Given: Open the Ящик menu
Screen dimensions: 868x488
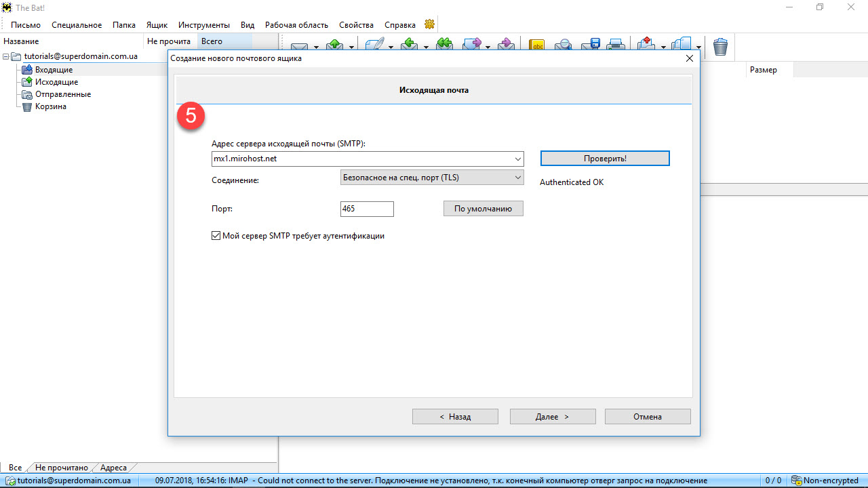Looking at the screenshot, I should (x=157, y=25).
